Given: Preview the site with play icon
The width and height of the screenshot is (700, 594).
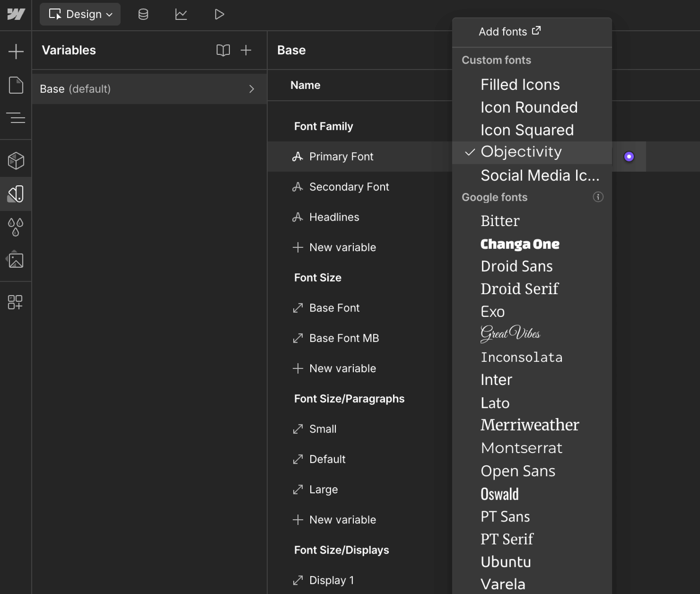Looking at the screenshot, I should click(x=219, y=14).
